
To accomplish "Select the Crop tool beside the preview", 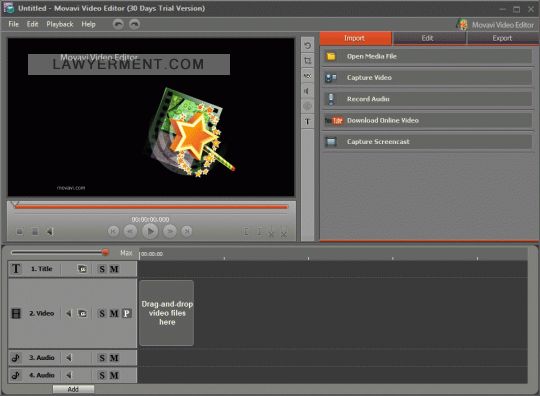I will (x=308, y=61).
